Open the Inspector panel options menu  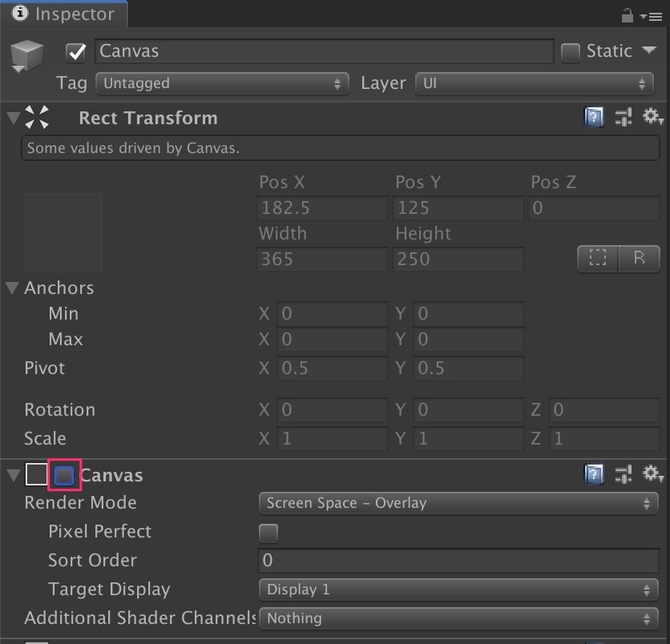[x=651, y=15]
